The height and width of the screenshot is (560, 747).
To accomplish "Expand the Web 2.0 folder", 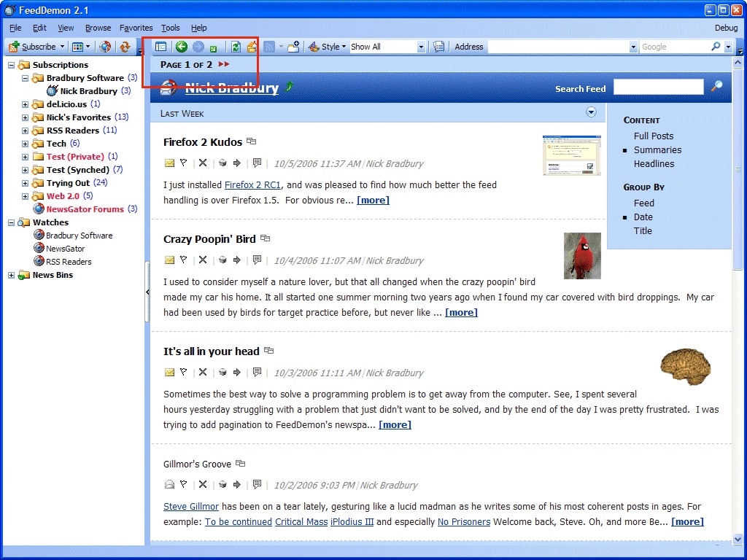I will [26, 196].
